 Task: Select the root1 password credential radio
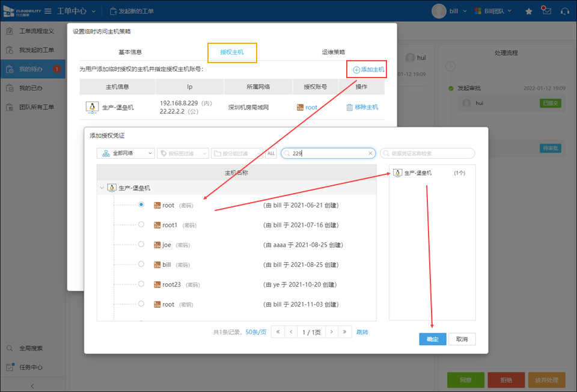click(x=141, y=225)
